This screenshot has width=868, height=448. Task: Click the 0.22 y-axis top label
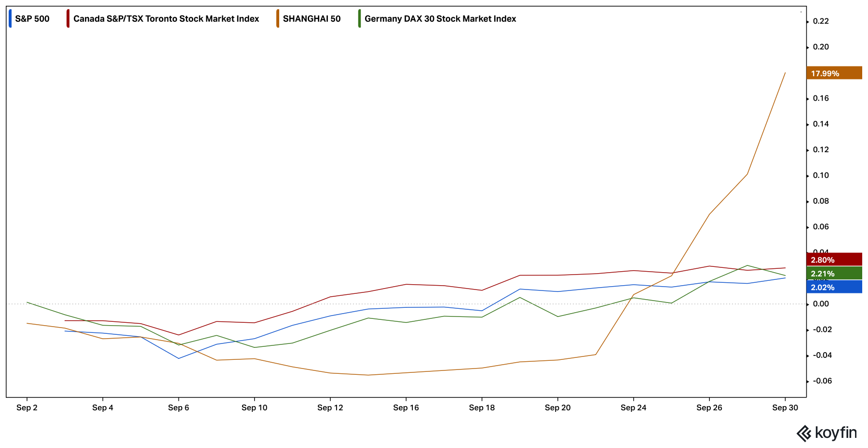(821, 21)
